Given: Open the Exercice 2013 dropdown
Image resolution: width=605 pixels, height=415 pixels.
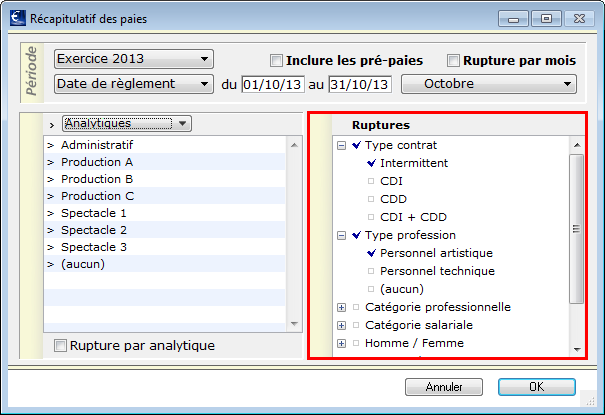Looking at the screenshot, I should click(x=134, y=59).
